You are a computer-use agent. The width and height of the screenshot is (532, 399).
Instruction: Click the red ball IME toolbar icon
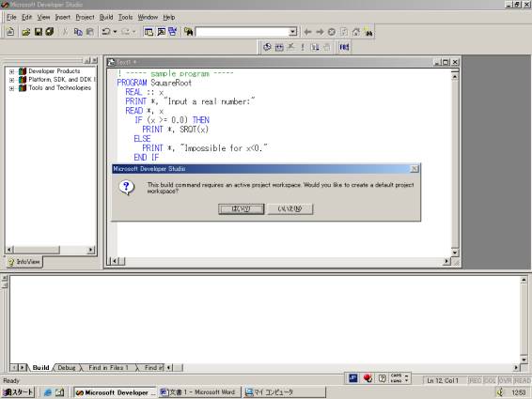pos(368,378)
